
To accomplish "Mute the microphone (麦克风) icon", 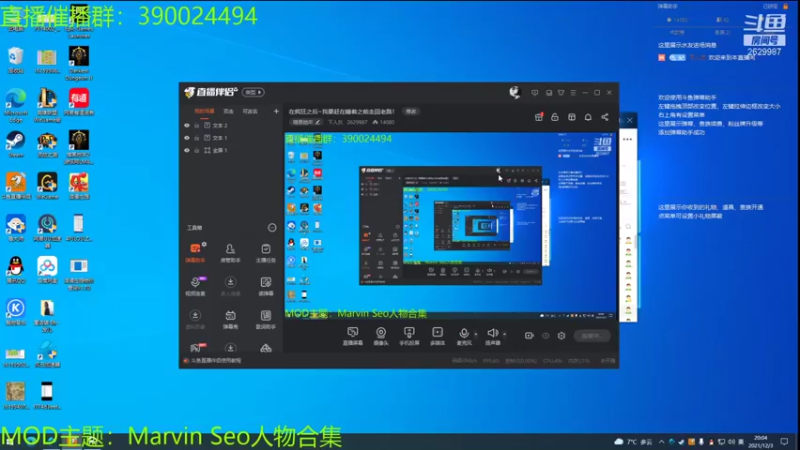I will 464,334.
